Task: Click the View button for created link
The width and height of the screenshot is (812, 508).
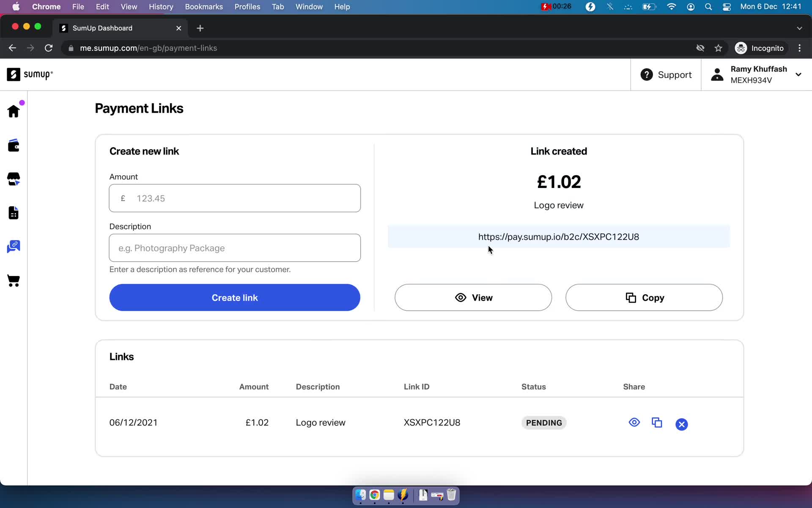Action: pyautogui.click(x=474, y=297)
